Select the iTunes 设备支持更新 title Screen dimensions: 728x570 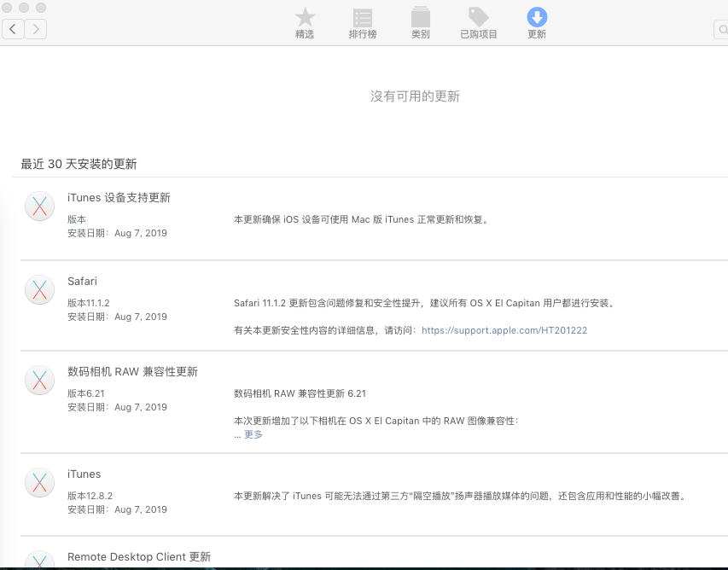119,198
